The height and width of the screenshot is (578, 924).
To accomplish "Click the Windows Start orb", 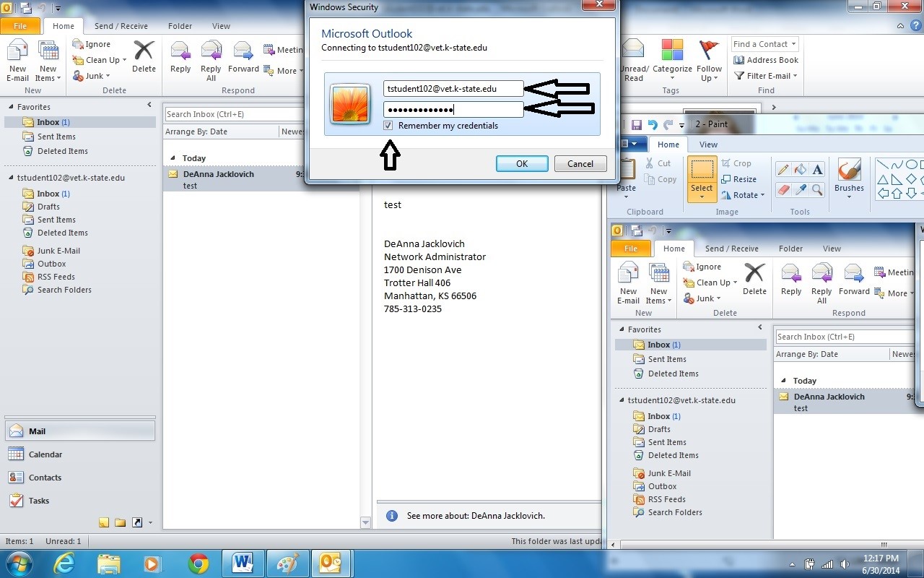I will click(20, 563).
